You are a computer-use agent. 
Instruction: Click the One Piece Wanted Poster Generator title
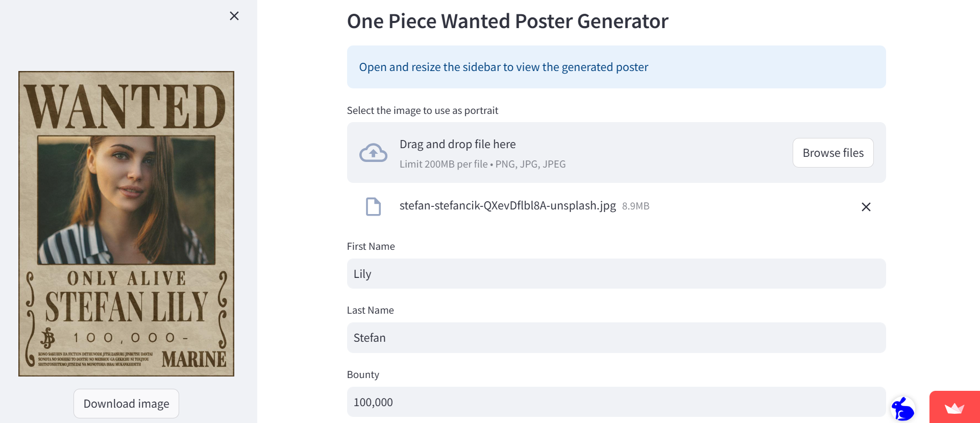[x=507, y=21]
